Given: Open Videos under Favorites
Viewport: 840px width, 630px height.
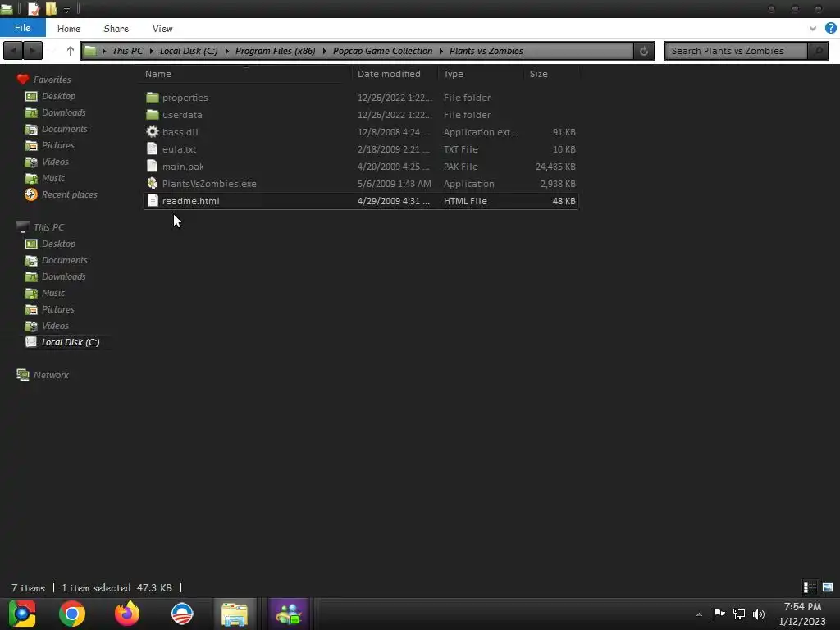Looking at the screenshot, I should point(55,162).
